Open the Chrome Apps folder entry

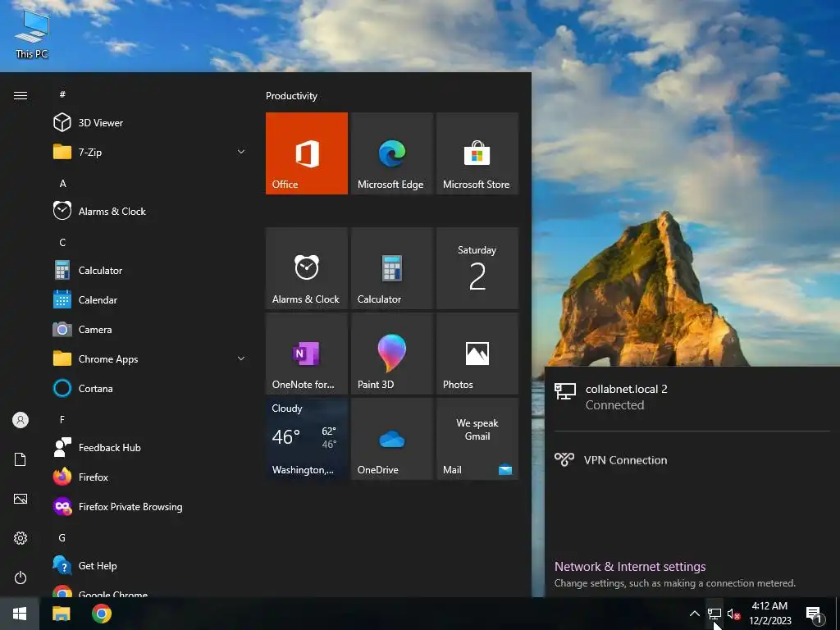(x=150, y=359)
